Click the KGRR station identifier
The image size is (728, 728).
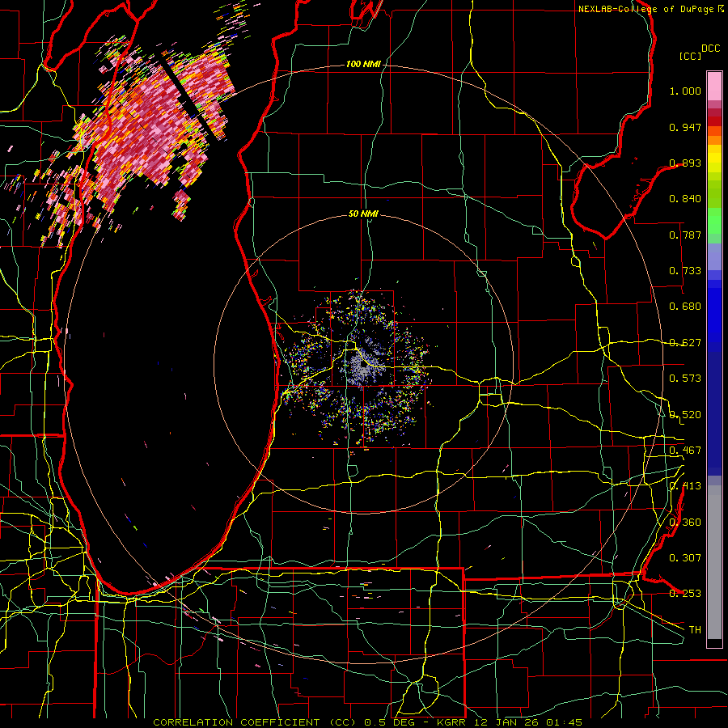[451, 722]
